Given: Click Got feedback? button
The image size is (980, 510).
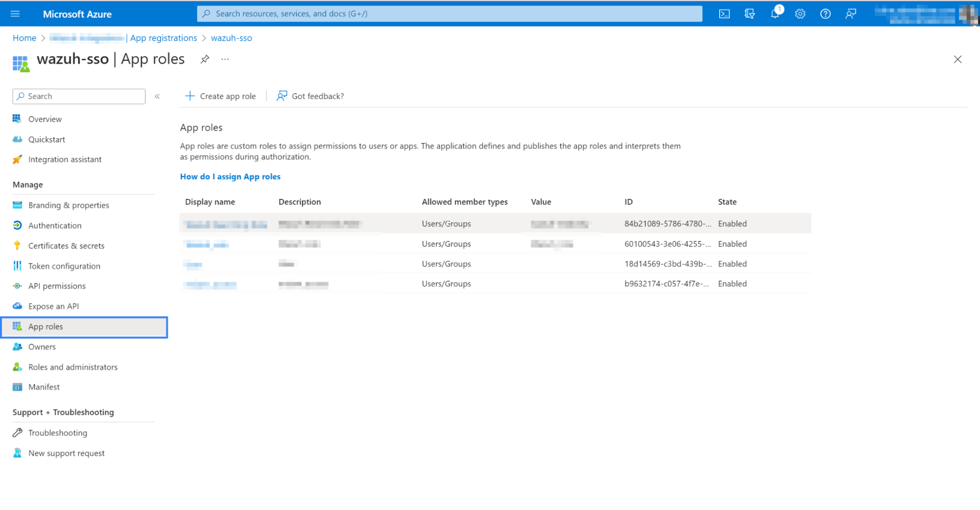Looking at the screenshot, I should (x=310, y=96).
